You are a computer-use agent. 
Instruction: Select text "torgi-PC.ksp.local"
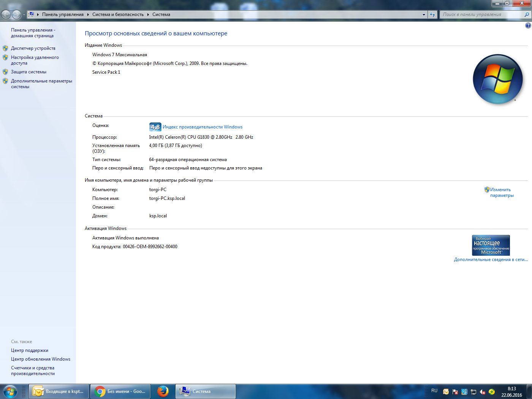(x=167, y=198)
